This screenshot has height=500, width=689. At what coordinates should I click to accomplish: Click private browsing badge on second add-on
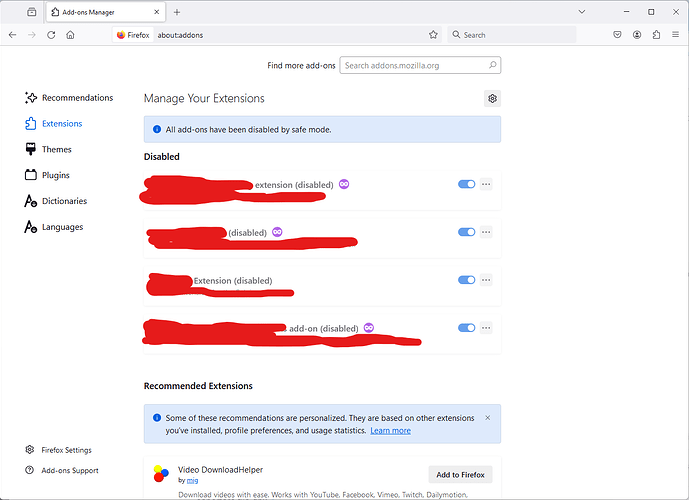click(277, 232)
